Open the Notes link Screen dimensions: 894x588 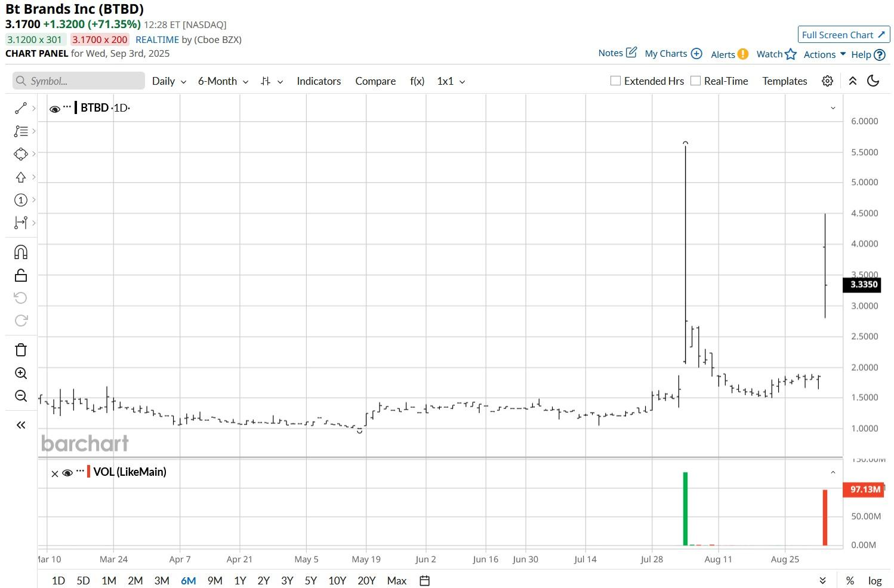(x=611, y=53)
